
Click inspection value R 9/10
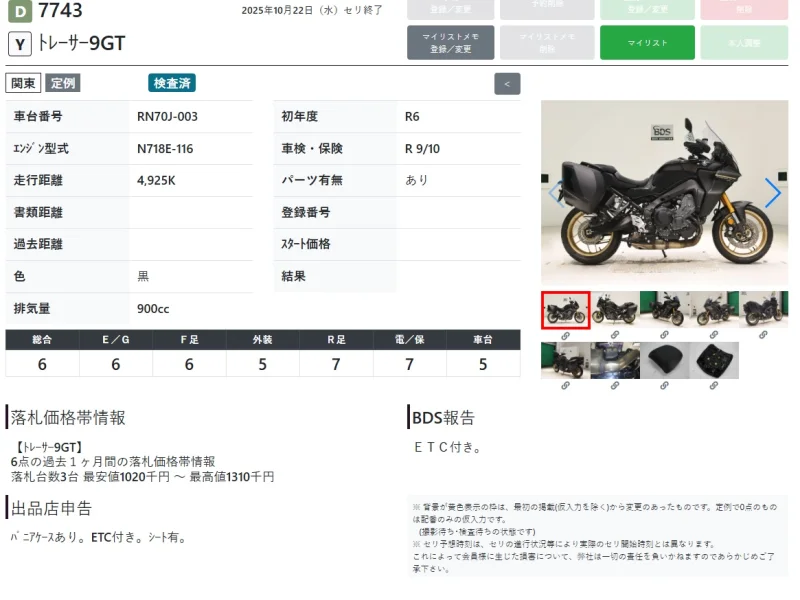pos(422,149)
